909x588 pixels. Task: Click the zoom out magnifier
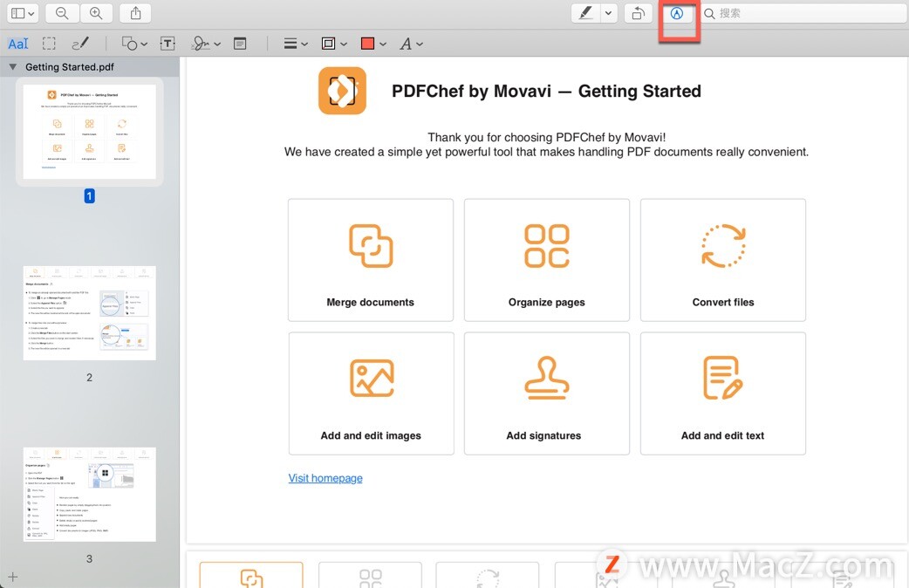coord(62,13)
